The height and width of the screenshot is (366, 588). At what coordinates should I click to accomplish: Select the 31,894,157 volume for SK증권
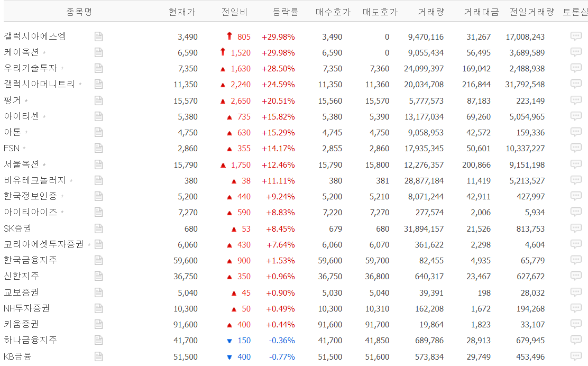tap(424, 228)
